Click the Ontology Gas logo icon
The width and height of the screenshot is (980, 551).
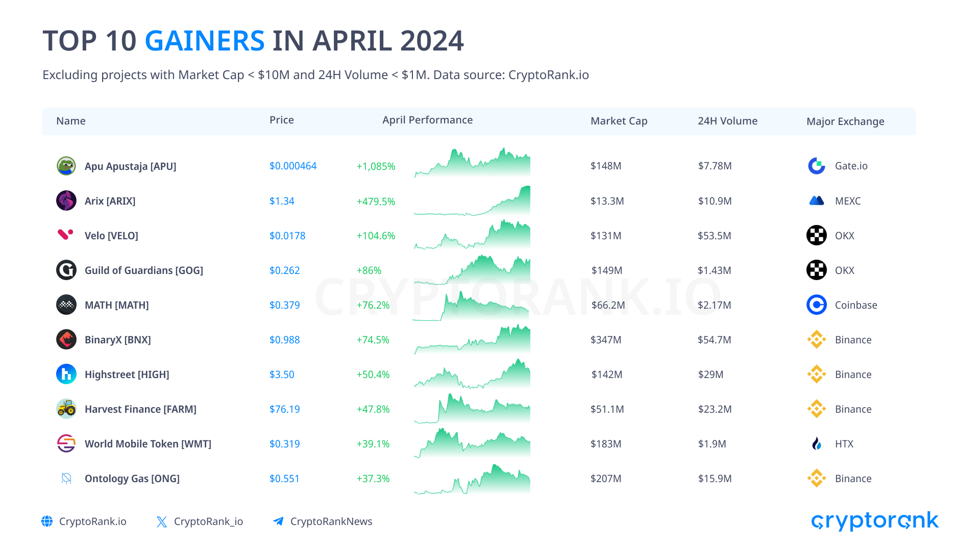click(66, 478)
